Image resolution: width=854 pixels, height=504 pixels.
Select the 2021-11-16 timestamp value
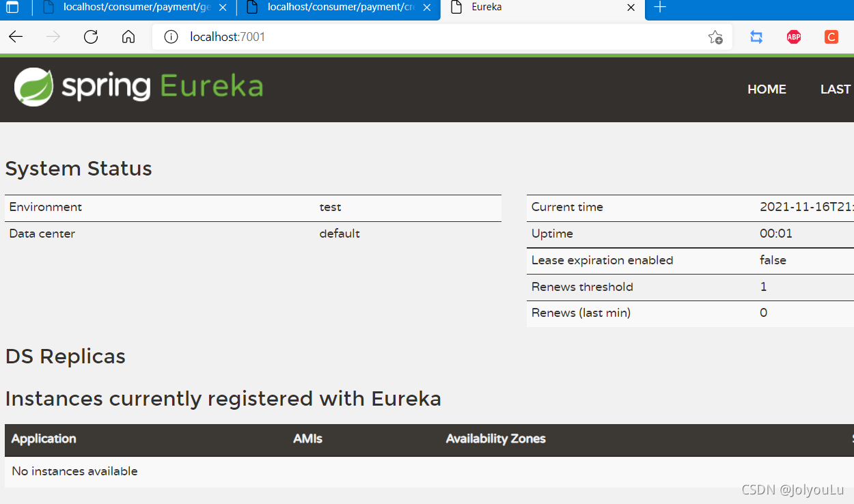tap(807, 207)
